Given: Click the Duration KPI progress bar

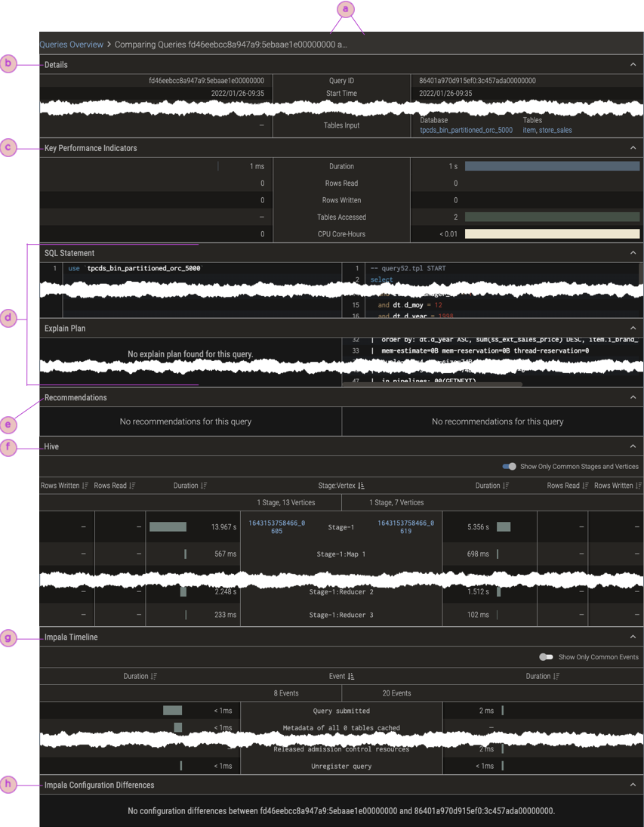Looking at the screenshot, I should click(551, 165).
